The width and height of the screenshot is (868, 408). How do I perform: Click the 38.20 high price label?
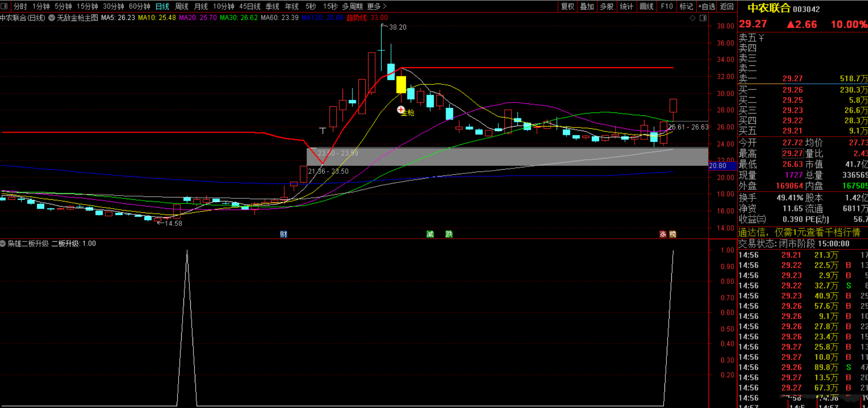[x=398, y=27]
